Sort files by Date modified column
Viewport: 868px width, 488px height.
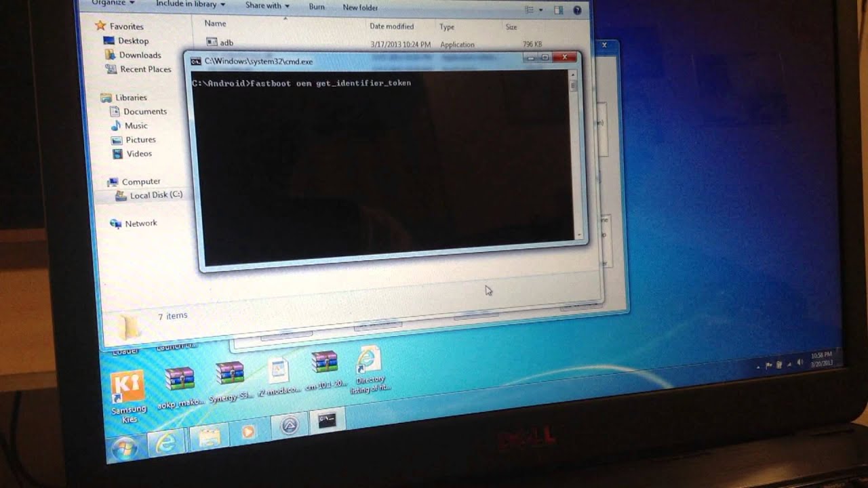tap(391, 26)
